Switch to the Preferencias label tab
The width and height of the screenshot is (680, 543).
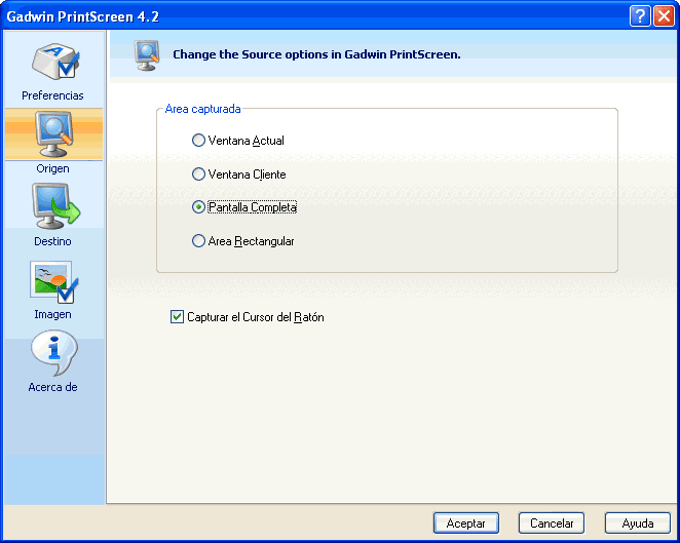click(52, 95)
